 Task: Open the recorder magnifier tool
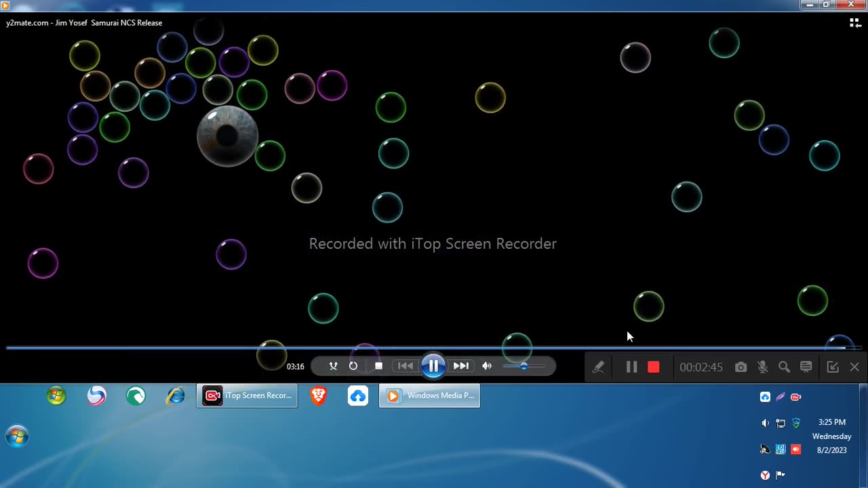tap(785, 367)
